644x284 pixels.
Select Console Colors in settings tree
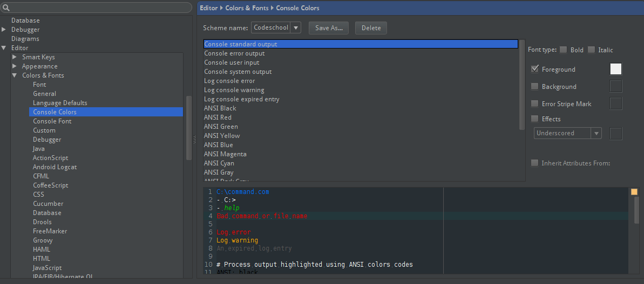(x=106, y=112)
